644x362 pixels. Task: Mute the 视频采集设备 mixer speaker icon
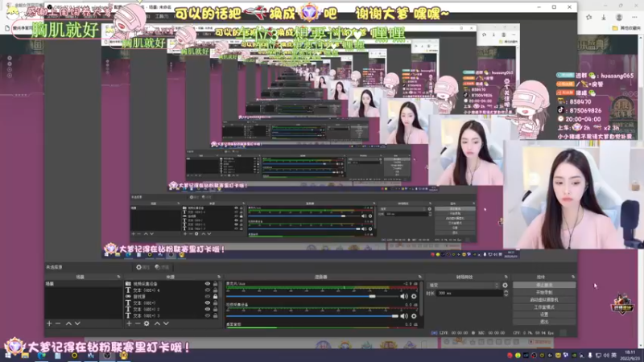pyautogui.click(x=404, y=316)
